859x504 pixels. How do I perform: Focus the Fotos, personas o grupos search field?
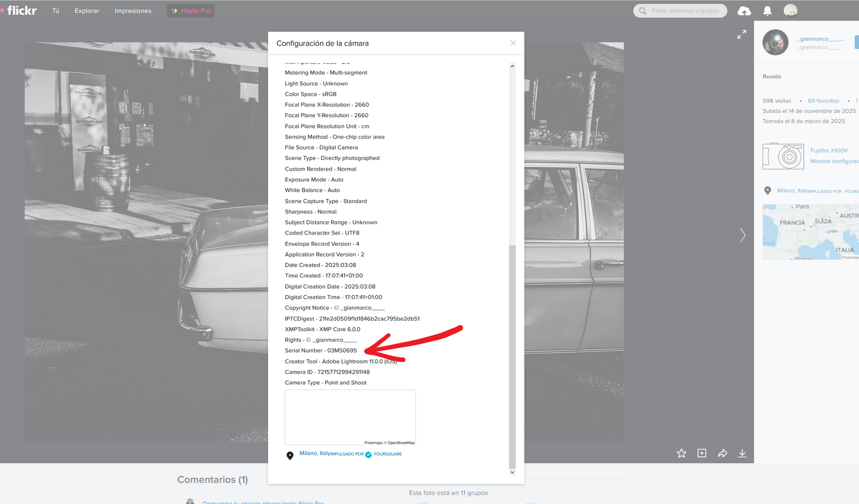pos(680,11)
